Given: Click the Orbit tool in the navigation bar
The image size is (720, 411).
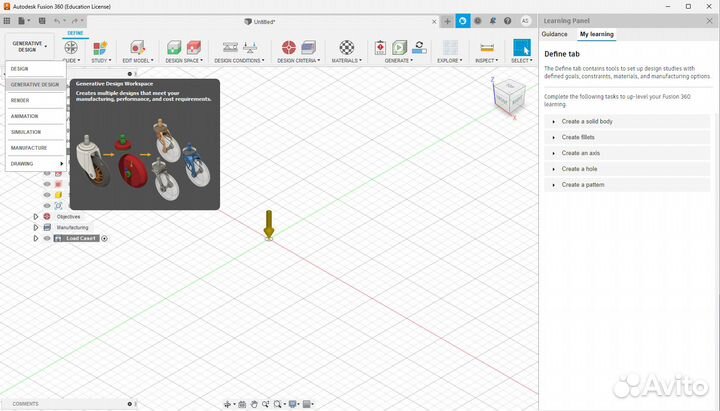Looking at the screenshot, I should click(x=227, y=404).
